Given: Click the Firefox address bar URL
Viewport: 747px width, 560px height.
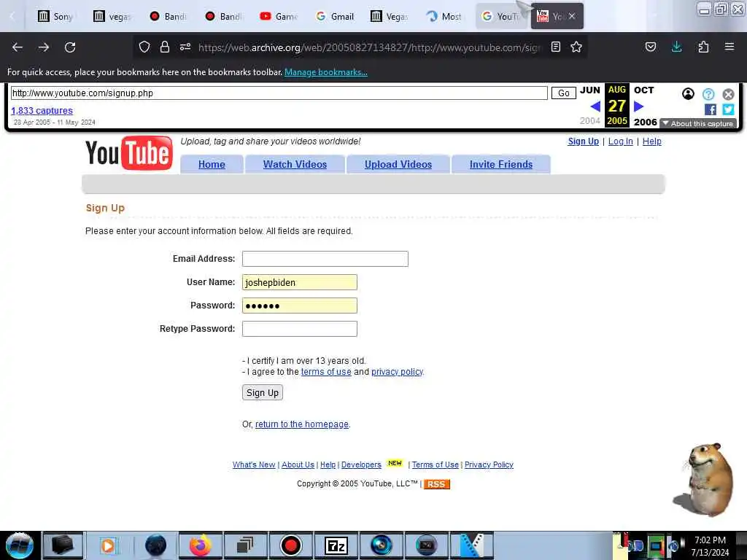Looking at the screenshot, I should [369, 47].
